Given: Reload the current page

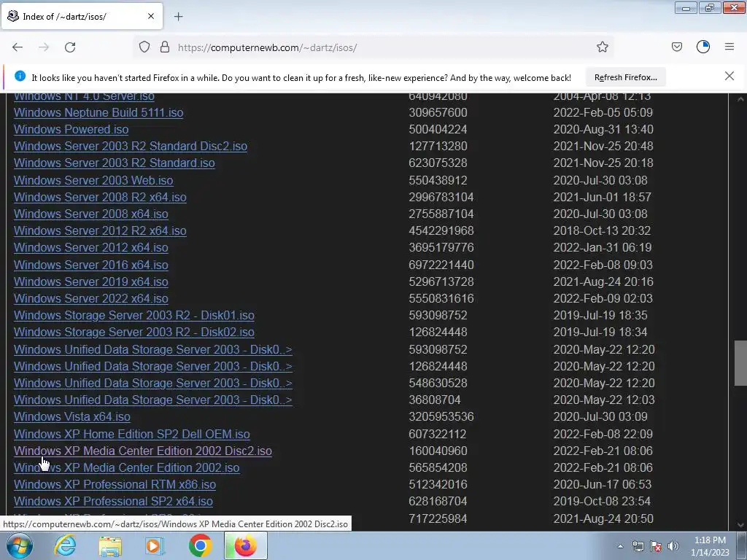Looking at the screenshot, I should (x=70, y=47).
